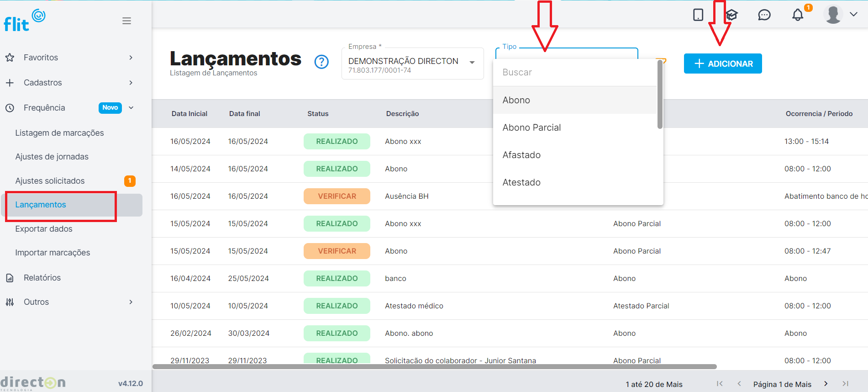Select Afastado in Tipo list

575,155
